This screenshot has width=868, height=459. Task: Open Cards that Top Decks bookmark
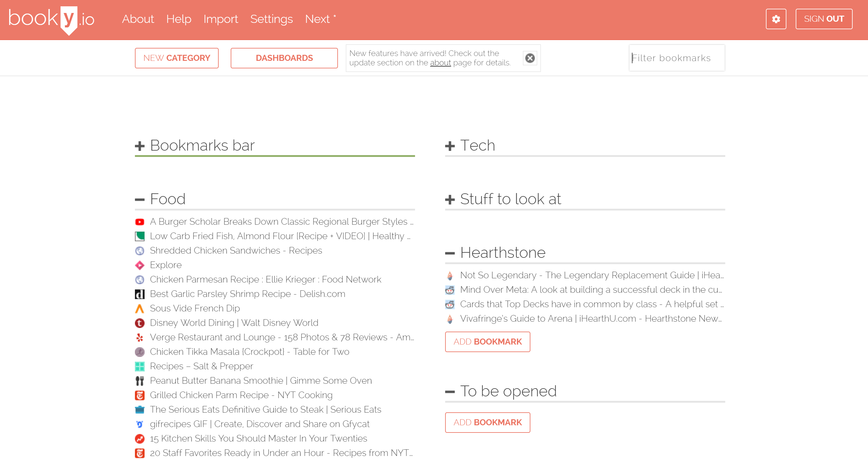[592, 305]
